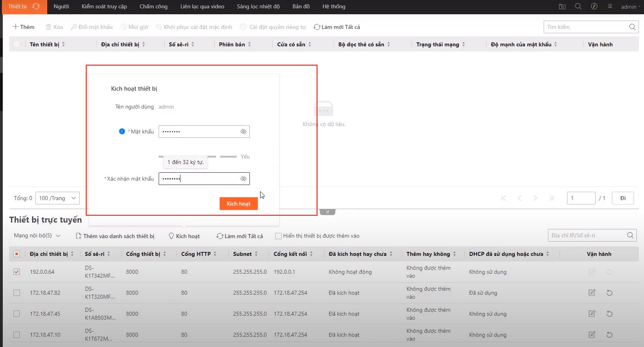Image resolution: width=644 pixels, height=347 pixels.
Task: Click the search icon in top bar
Action: pos(578,6)
